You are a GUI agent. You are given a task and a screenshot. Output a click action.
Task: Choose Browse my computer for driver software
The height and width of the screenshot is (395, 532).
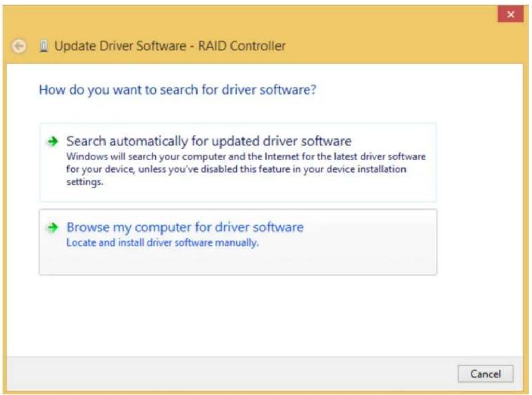(238, 242)
